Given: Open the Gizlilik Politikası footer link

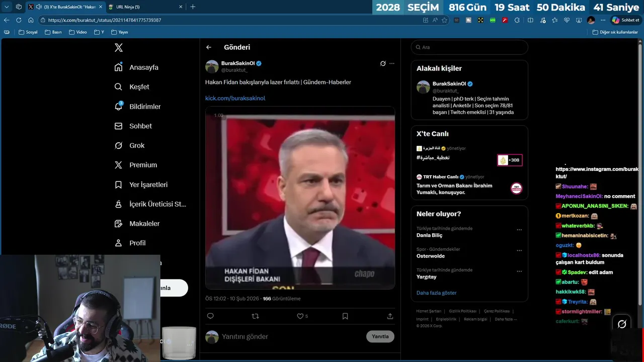Looking at the screenshot, I should 462,311.
